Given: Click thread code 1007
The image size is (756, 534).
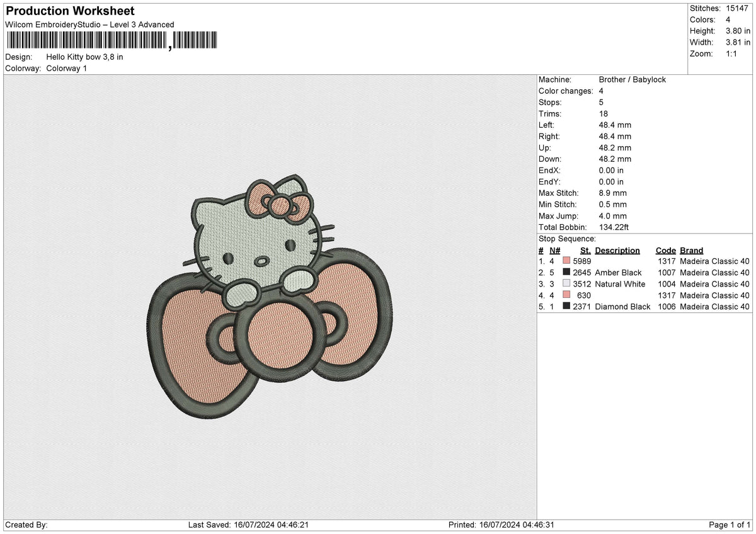Looking at the screenshot, I should click(667, 273).
